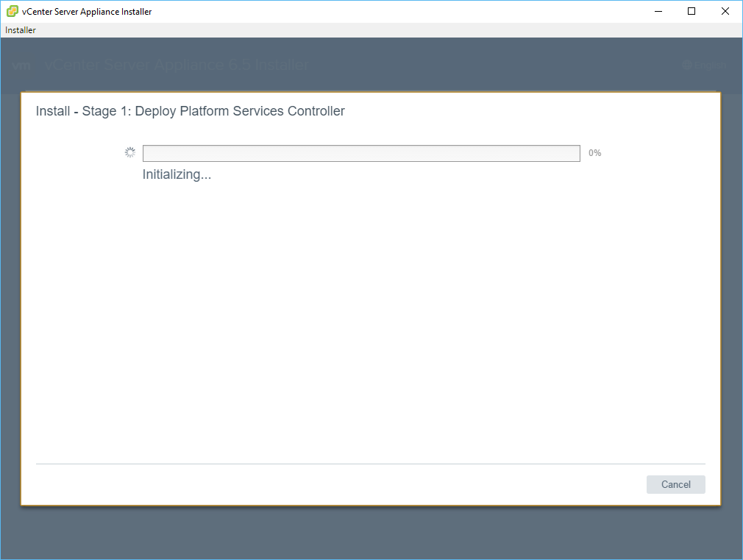
Task: Maximize the installer window
Action: [692, 11]
